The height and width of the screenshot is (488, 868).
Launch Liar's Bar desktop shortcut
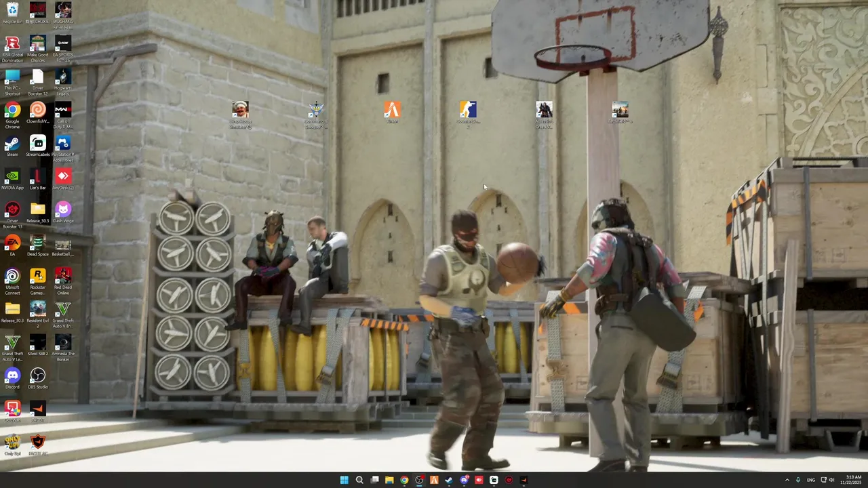[x=37, y=180]
